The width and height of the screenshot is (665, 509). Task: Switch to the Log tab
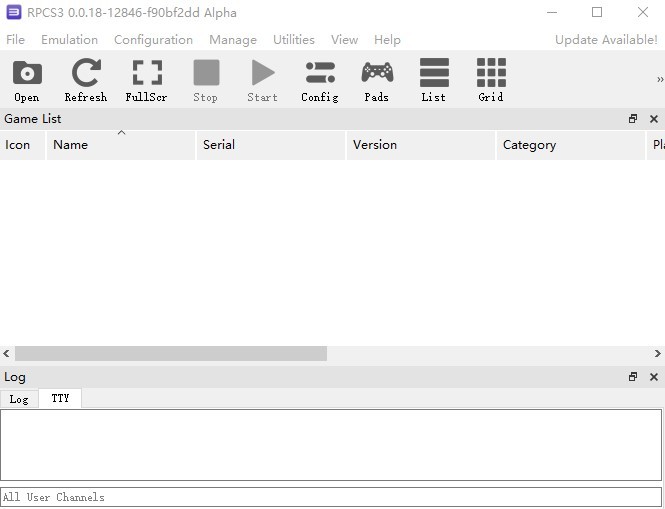(19, 399)
